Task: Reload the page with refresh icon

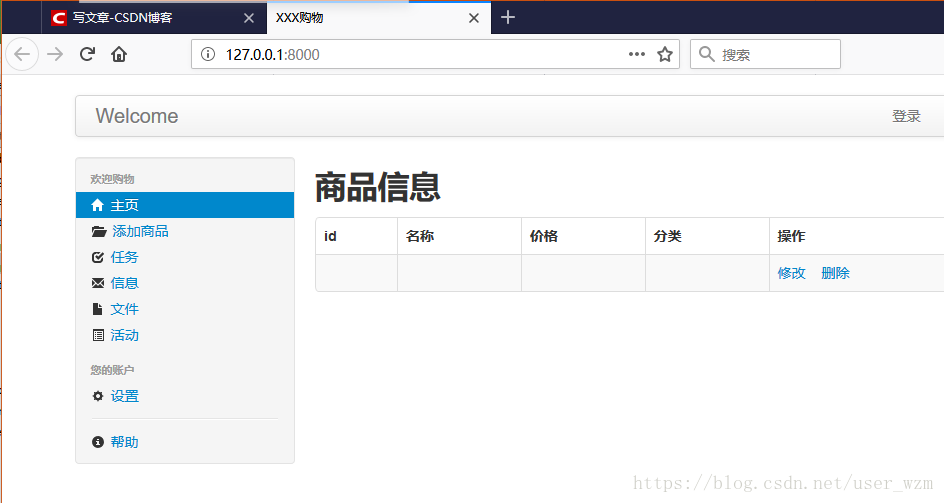Action: coord(87,54)
